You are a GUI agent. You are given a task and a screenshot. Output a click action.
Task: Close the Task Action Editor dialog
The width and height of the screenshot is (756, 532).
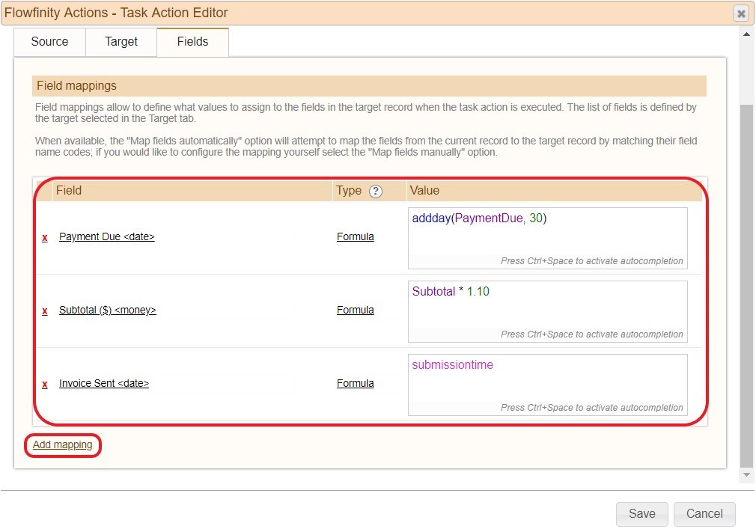[740, 13]
